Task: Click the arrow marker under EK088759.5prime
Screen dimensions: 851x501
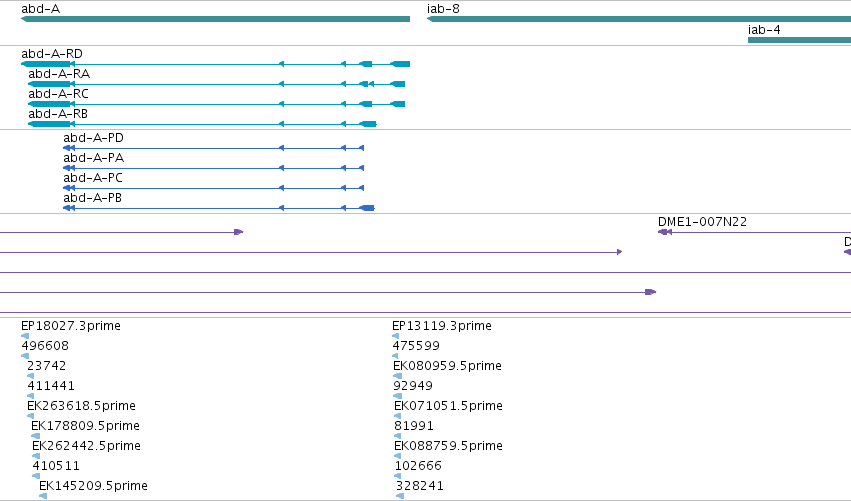Action: [x=398, y=456]
